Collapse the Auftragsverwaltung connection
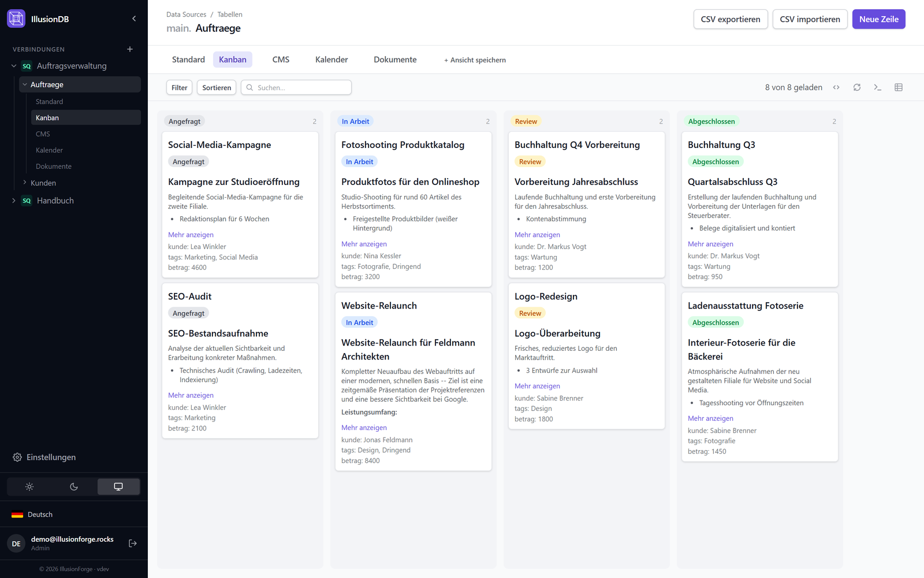This screenshot has height=578, width=924. (x=14, y=66)
